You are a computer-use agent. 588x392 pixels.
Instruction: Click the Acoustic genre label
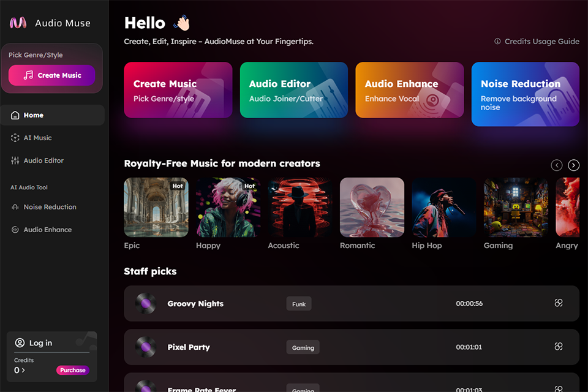(x=284, y=246)
